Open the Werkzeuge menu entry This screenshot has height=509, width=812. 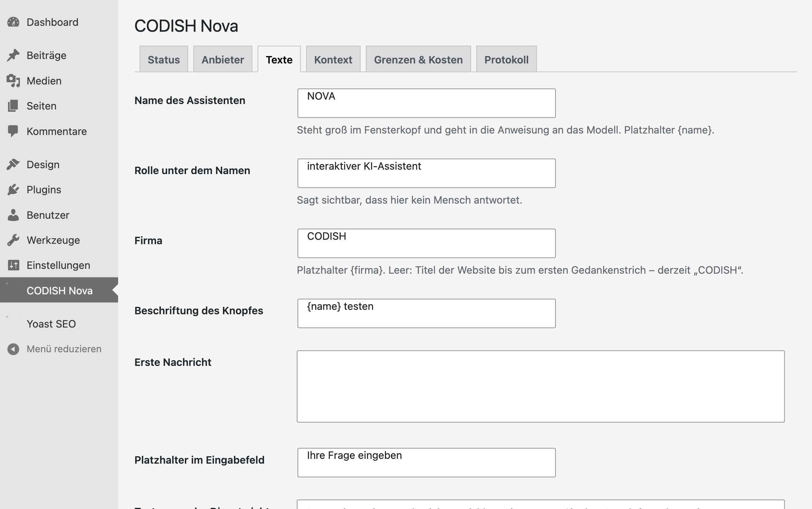59,240
